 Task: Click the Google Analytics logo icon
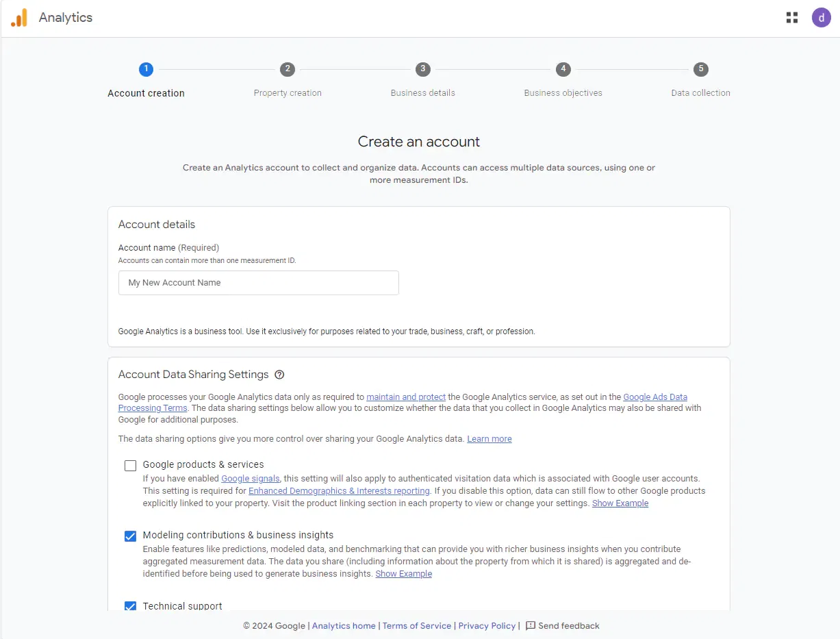tap(19, 18)
